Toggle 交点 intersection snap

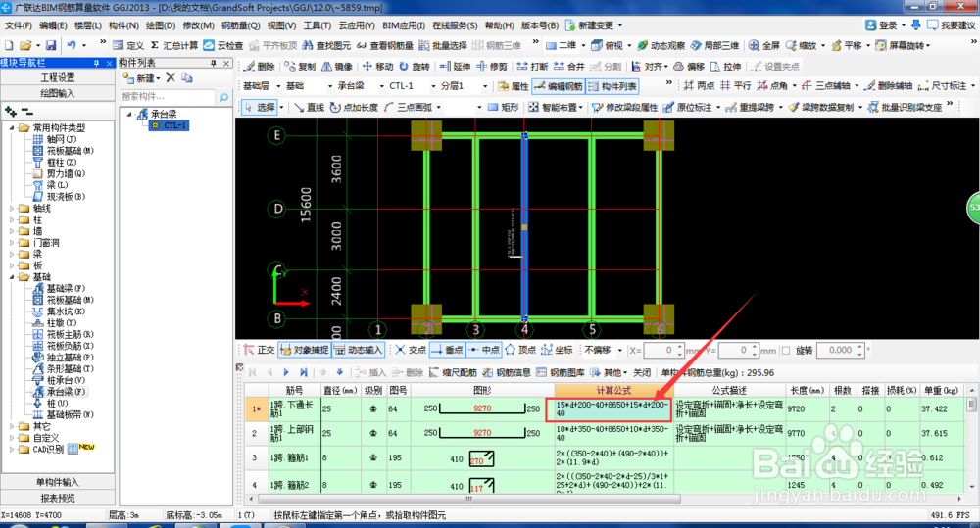pos(411,350)
